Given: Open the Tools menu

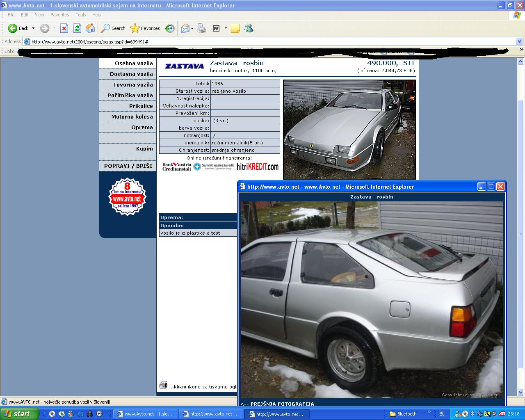Looking at the screenshot, I should [x=81, y=15].
